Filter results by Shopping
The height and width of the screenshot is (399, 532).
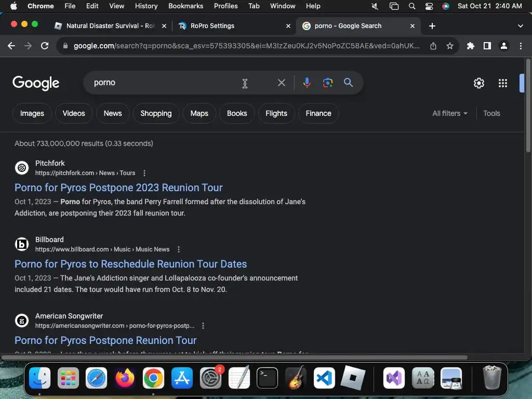[156, 113]
